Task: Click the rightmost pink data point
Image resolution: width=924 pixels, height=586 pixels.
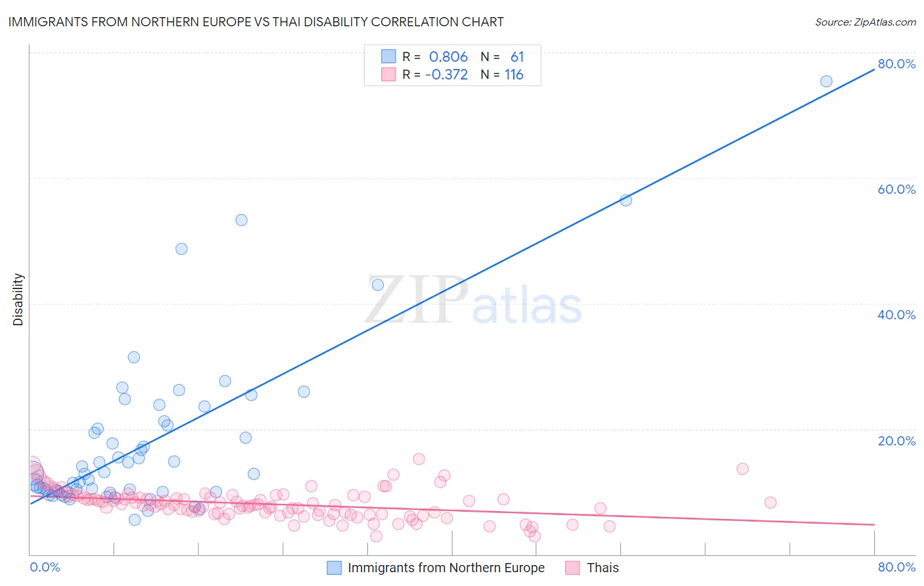Action: click(770, 503)
